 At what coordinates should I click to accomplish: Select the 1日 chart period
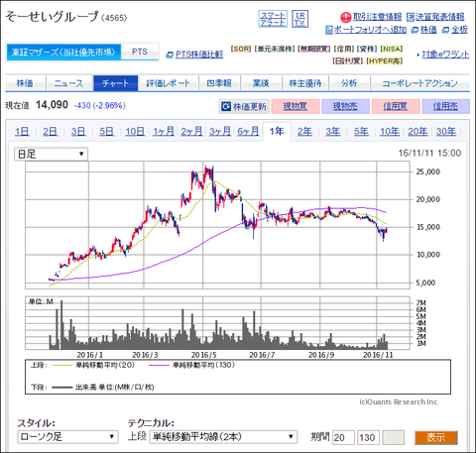coord(22,132)
